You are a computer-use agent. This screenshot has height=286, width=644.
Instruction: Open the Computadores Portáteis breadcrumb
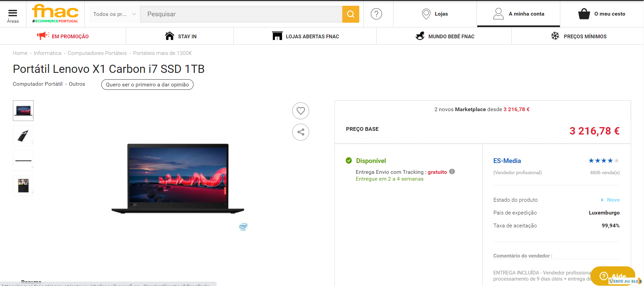click(97, 53)
